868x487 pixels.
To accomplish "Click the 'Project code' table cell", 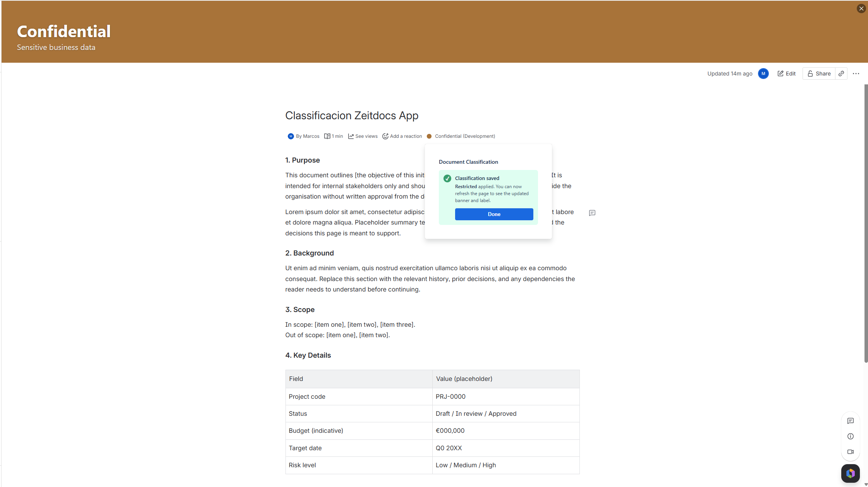I will (359, 397).
